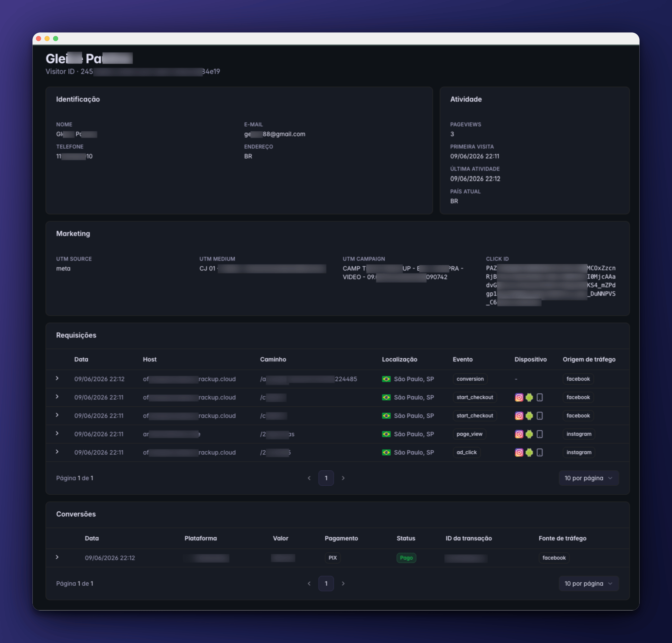
Task: Expand the page_view request row
Action: [57, 433]
